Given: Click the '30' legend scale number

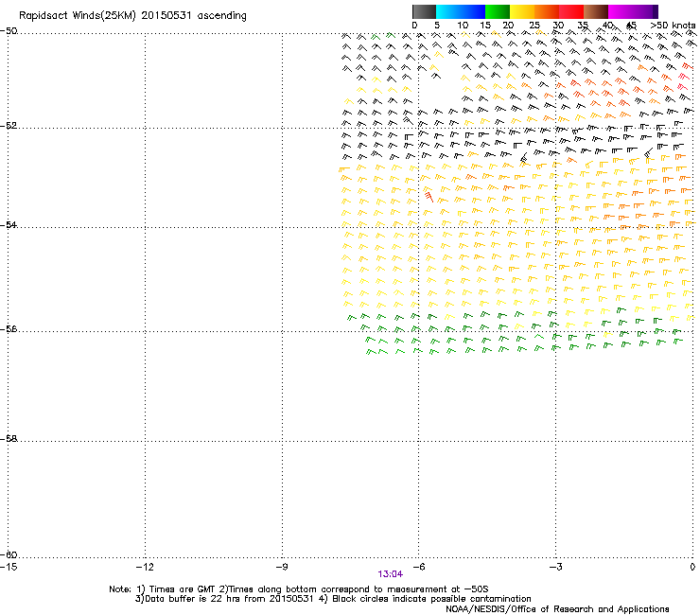Looking at the screenshot, I should (x=558, y=26).
